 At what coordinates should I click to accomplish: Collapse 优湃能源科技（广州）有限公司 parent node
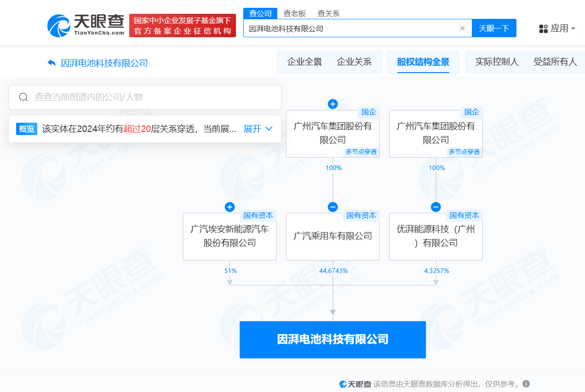point(436,207)
